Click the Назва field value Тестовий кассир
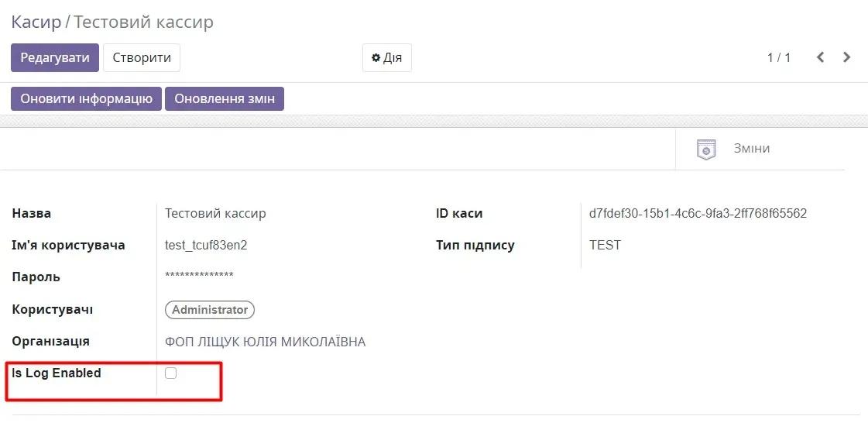Image resolution: width=868 pixels, height=423 pixels. pos(215,213)
